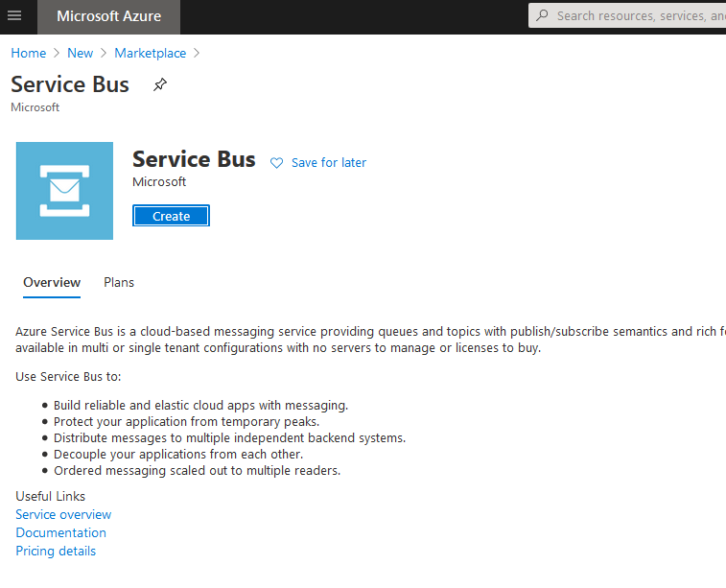Select the Overview tab
Viewport: 726px width, 588px height.
[x=52, y=282]
